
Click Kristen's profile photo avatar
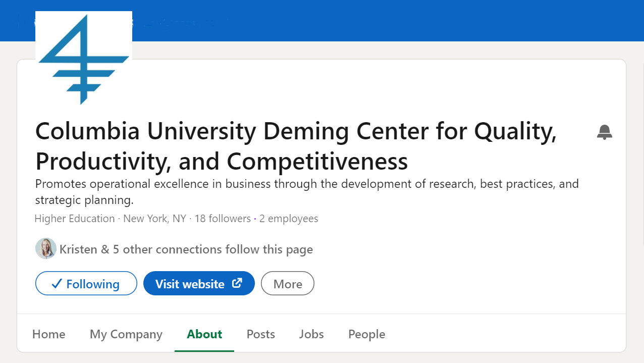45,249
